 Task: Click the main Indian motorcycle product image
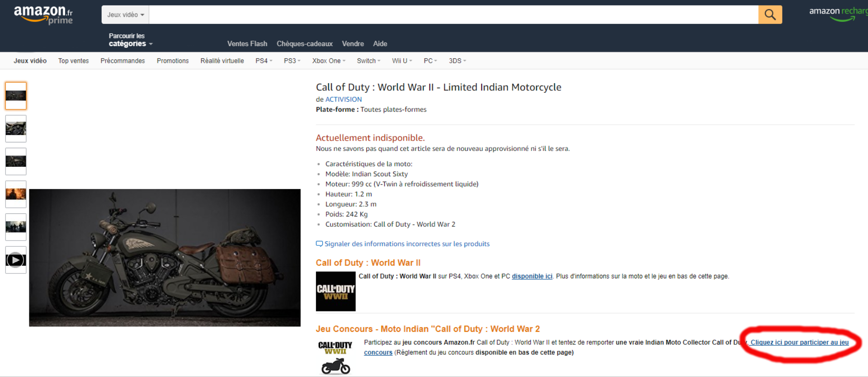click(165, 258)
